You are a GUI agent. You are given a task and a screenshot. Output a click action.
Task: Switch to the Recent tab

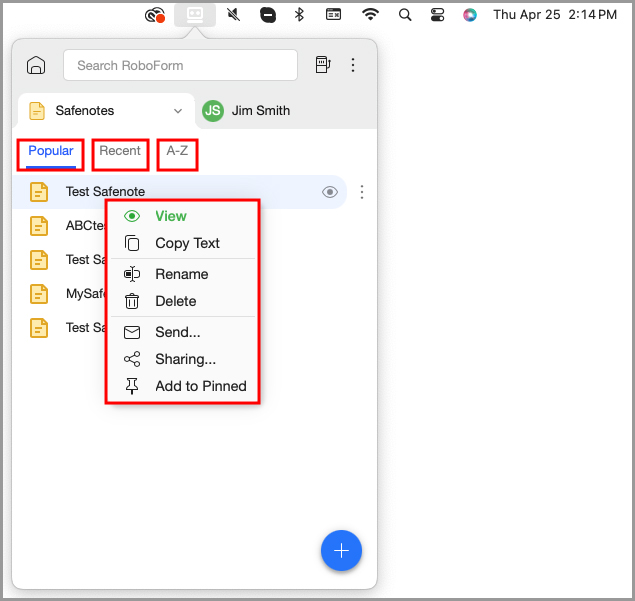tap(120, 151)
